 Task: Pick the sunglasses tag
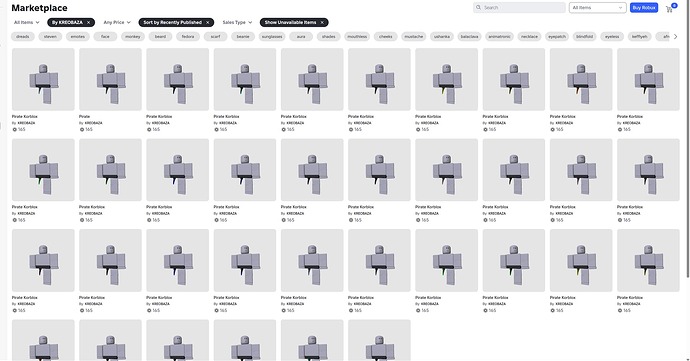tap(272, 37)
